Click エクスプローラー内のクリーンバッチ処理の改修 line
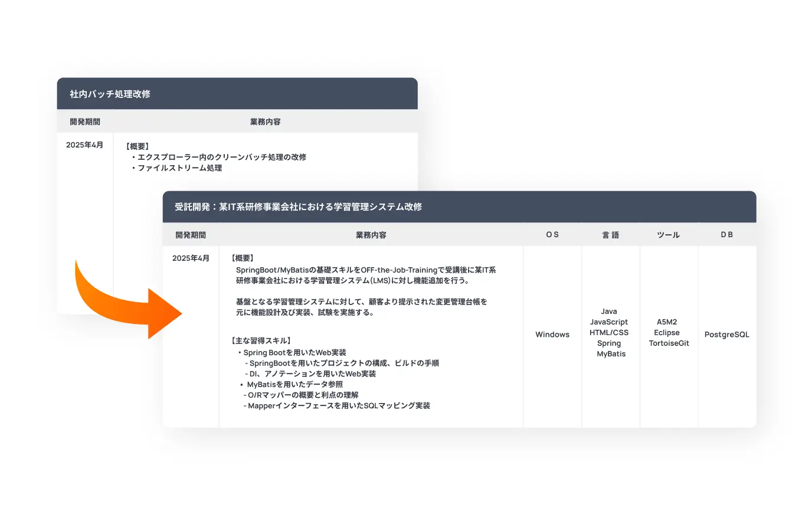Image resolution: width=812 pixels, height=521 pixels. (x=218, y=157)
